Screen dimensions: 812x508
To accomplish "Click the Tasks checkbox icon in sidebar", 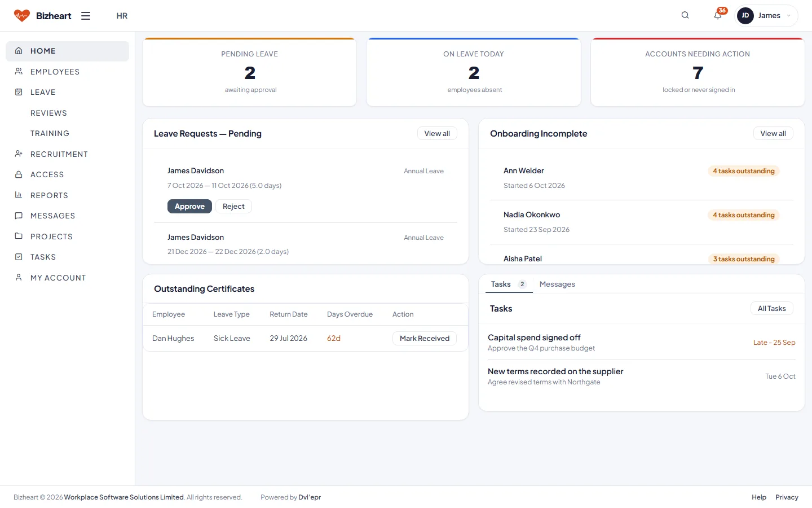I will pos(19,257).
